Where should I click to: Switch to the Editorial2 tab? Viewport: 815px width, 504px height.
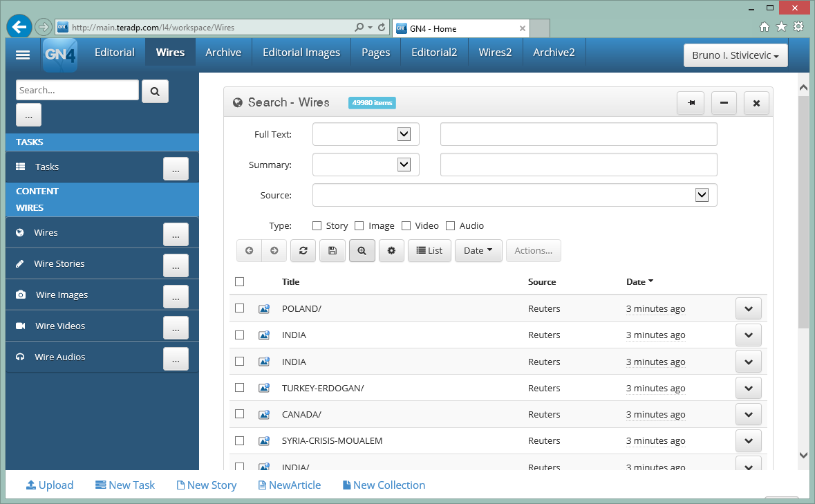(x=434, y=53)
